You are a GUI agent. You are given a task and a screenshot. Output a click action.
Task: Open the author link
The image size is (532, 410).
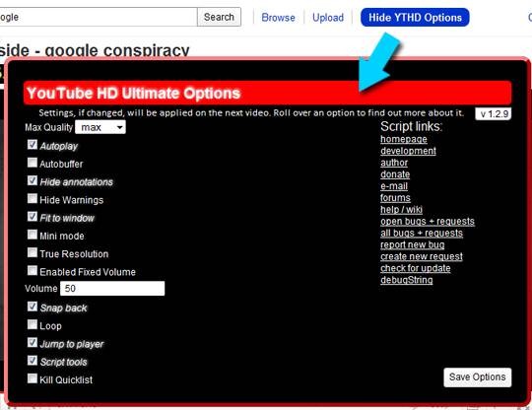point(394,163)
